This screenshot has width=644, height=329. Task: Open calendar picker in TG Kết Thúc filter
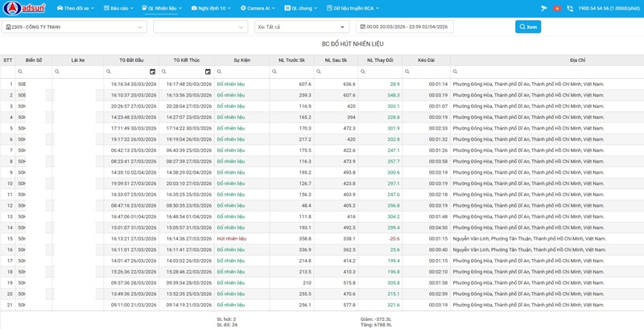click(x=208, y=72)
